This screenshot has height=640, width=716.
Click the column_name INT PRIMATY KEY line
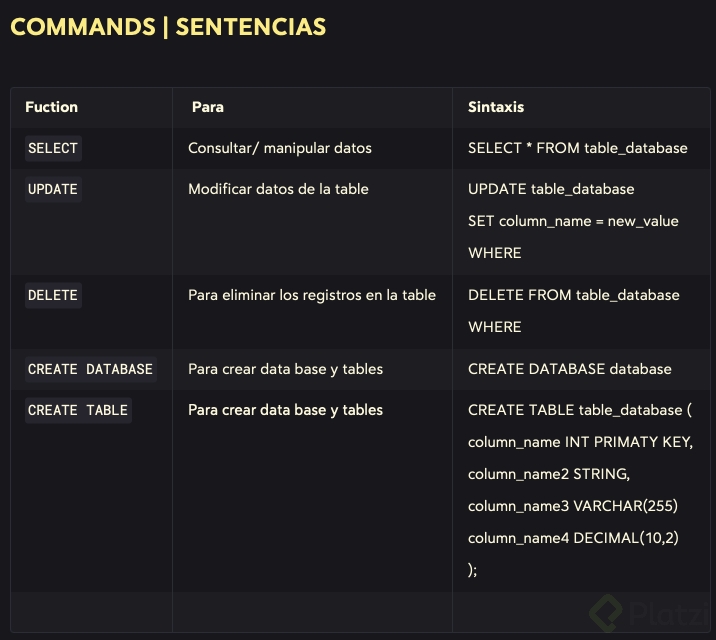[x=580, y=442]
